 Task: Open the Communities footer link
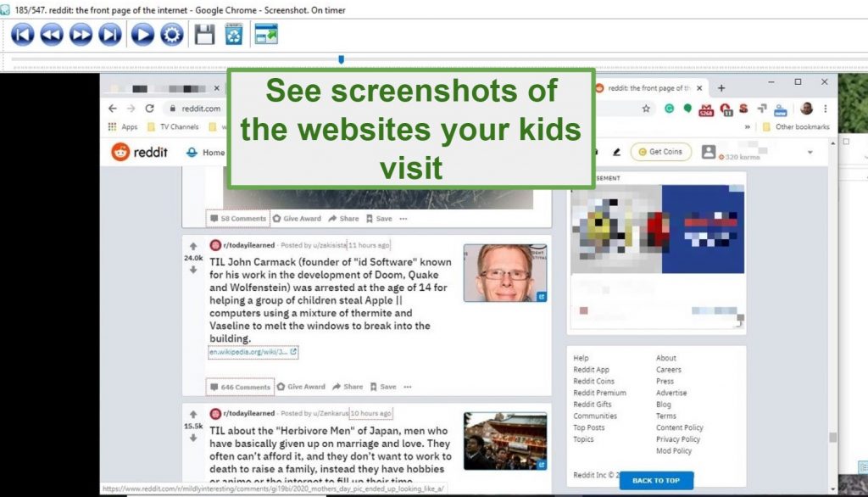(x=594, y=416)
